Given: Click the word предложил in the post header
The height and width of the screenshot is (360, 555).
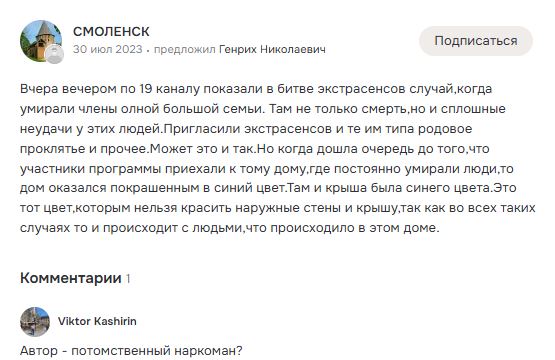Looking at the screenshot, I should 184,49.
